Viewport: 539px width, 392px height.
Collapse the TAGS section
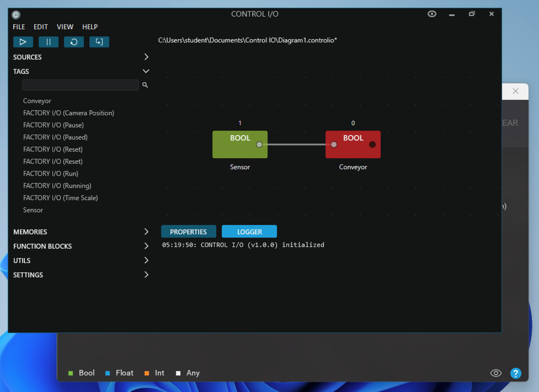(82, 72)
